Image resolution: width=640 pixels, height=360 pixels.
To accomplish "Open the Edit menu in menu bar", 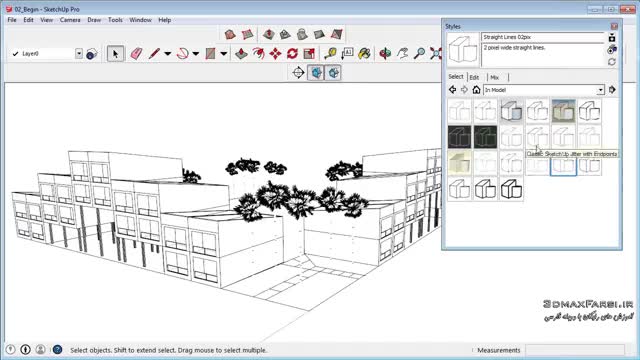I will pos(28,20).
